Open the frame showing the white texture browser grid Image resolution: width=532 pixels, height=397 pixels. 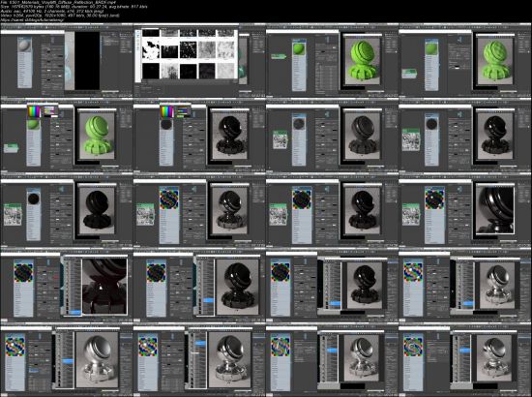coord(199,60)
